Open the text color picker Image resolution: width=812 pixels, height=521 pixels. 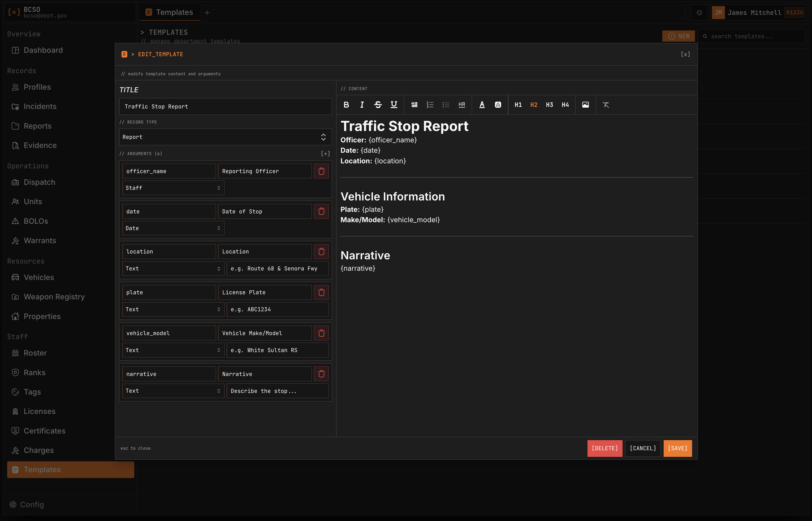point(482,104)
